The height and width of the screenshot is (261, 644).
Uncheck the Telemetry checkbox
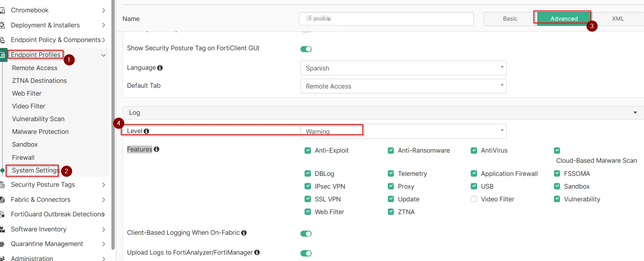pyautogui.click(x=391, y=174)
